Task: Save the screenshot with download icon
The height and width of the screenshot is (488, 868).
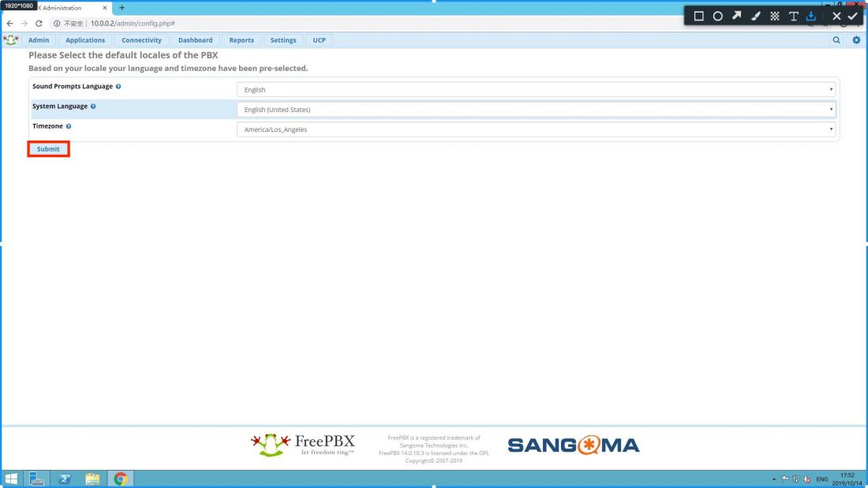Action: 810,16
